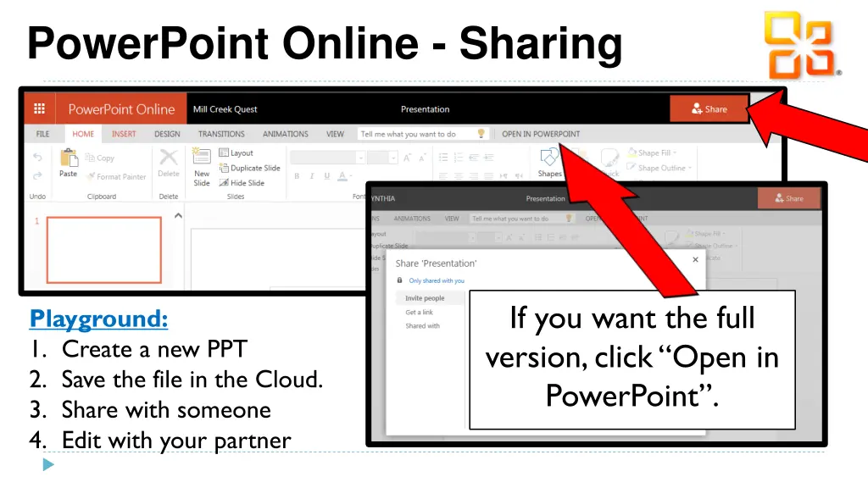Viewport: 868px width, 488px height.
Task: Click Hide Slide
Action: click(242, 183)
